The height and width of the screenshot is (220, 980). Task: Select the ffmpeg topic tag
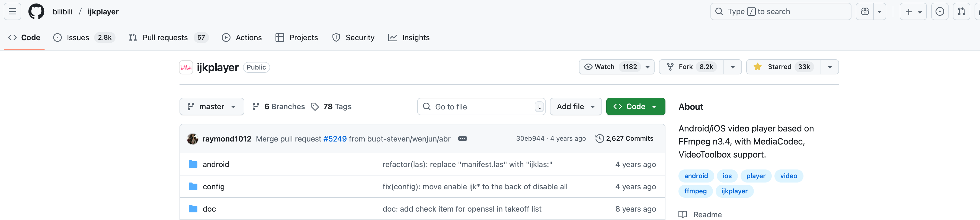pyautogui.click(x=695, y=191)
